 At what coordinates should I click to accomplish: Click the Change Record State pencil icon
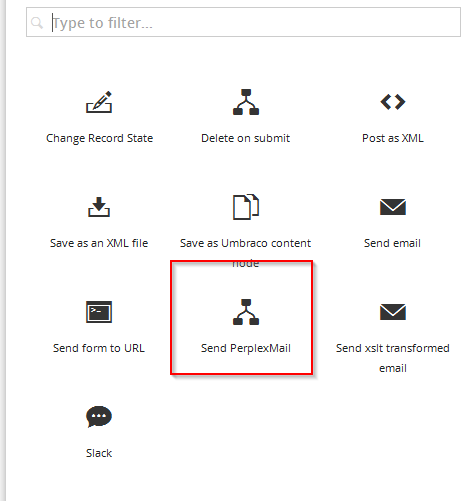click(99, 102)
